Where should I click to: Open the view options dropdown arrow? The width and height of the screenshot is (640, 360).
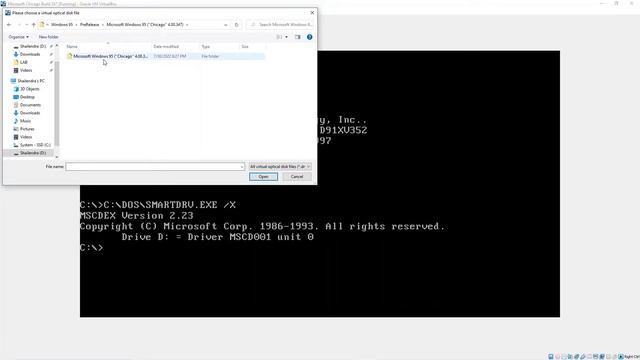pos(286,37)
